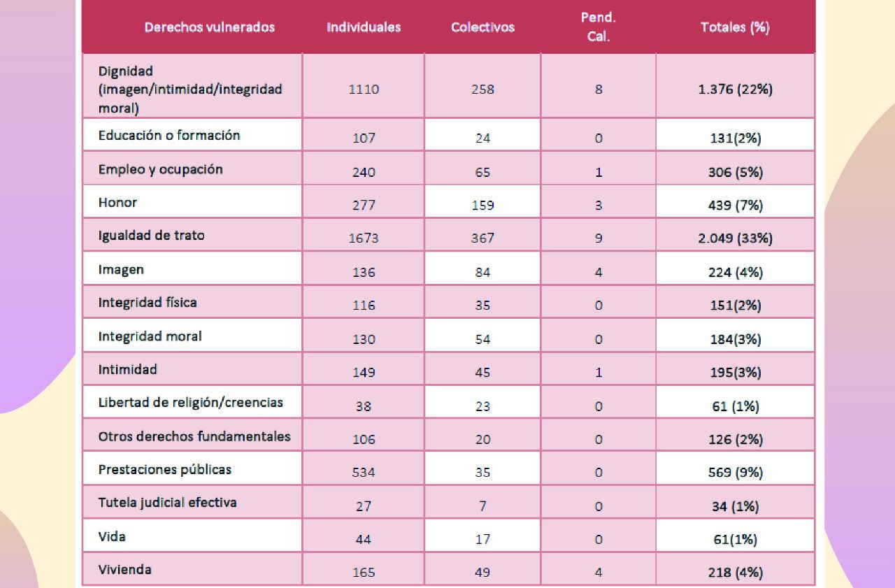Select the 'Honor' row label
This screenshot has height=588, width=895.
[x=117, y=203]
